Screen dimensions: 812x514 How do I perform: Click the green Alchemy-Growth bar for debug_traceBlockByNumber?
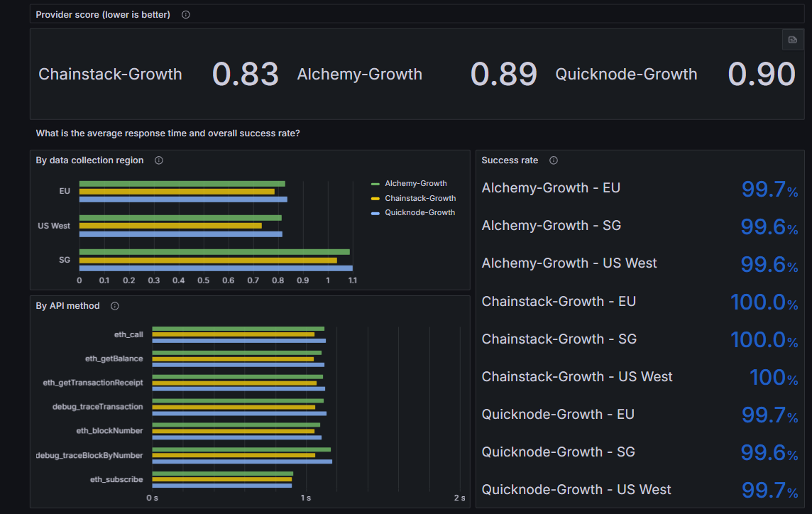tap(241, 450)
